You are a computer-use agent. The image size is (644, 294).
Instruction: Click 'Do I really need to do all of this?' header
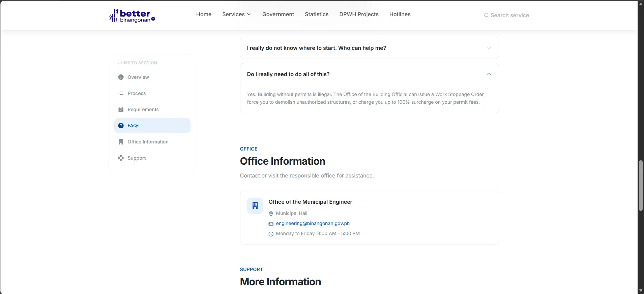point(369,74)
